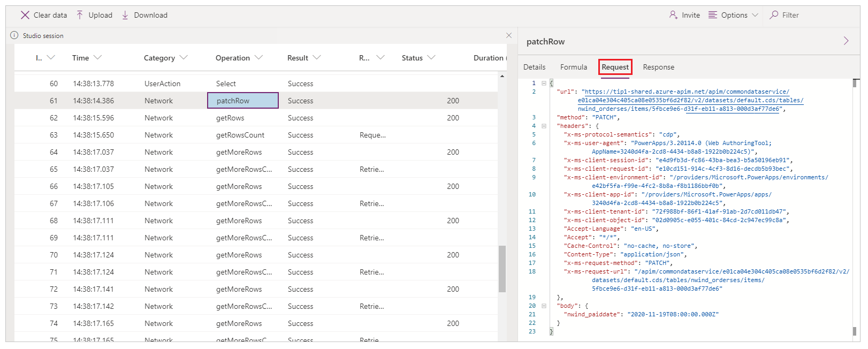The image size is (868, 349).
Task: Open the Status column dropdown chevron
Action: (432, 58)
